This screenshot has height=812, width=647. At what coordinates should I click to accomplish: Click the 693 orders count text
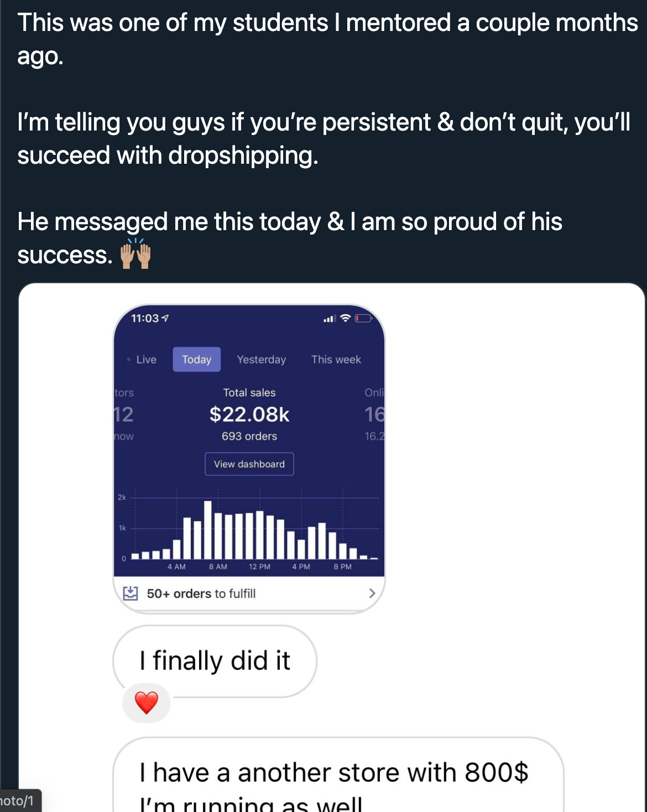pyautogui.click(x=249, y=436)
